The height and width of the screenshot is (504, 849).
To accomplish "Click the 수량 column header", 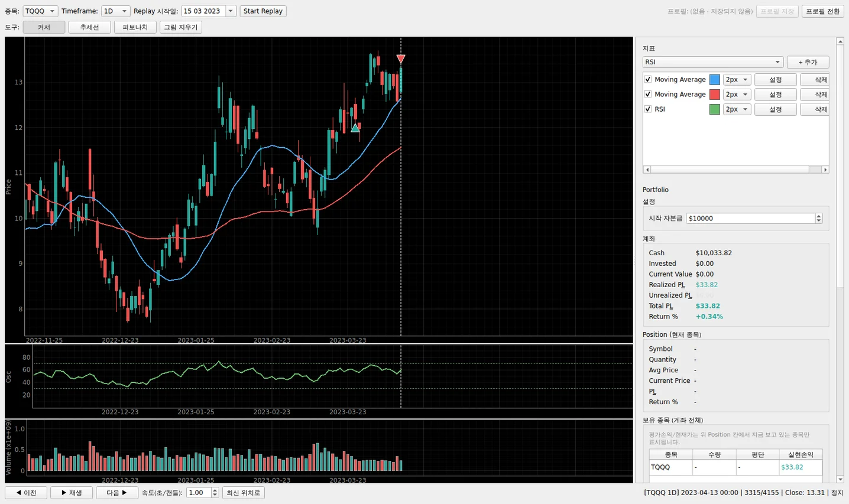I will coord(715,454).
